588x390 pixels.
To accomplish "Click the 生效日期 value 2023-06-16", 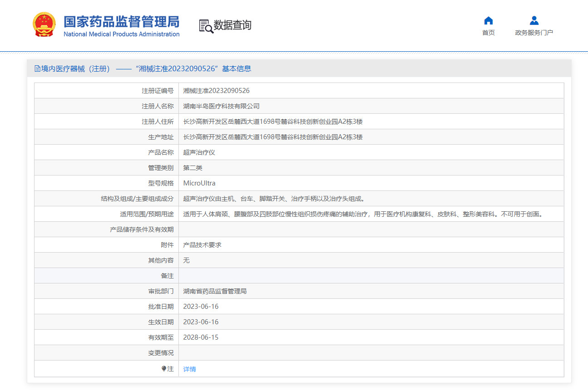I will (x=201, y=322).
